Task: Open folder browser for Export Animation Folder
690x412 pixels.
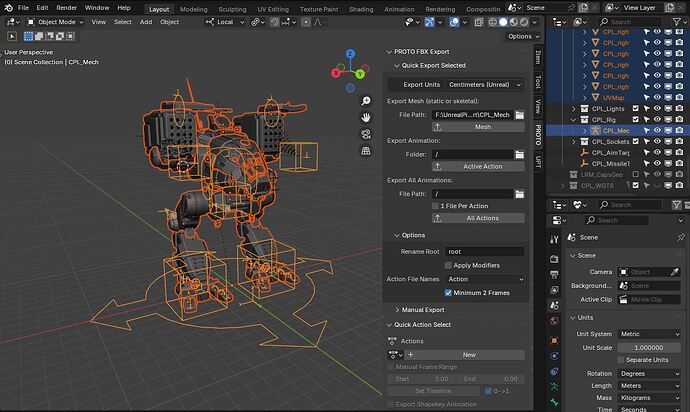Action: [x=520, y=154]
